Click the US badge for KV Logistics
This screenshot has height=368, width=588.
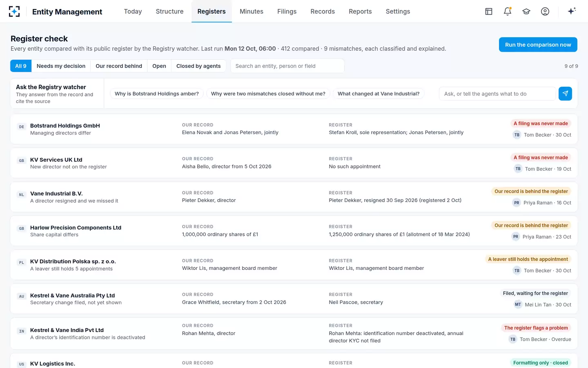tap(22, 364)
